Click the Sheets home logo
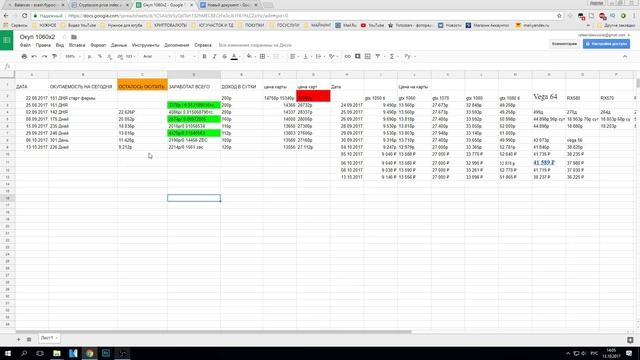640x360 pixels. (7, 40)
